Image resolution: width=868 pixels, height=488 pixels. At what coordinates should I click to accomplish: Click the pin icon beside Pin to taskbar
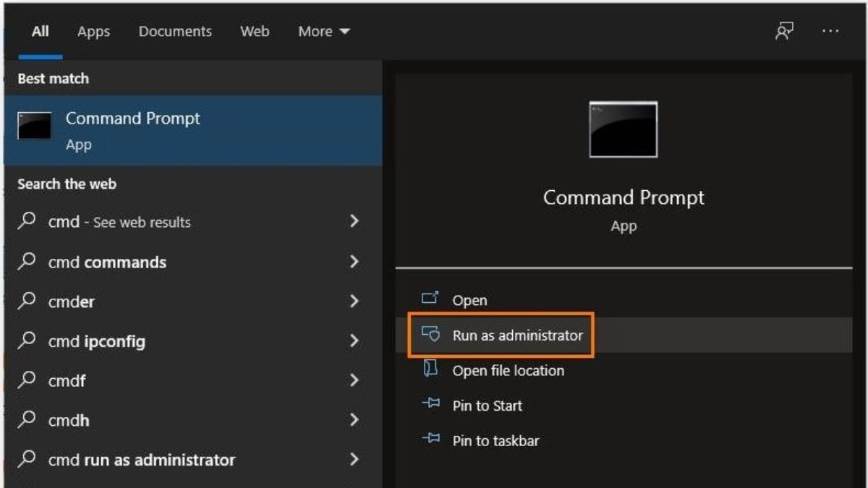(430, 440)
